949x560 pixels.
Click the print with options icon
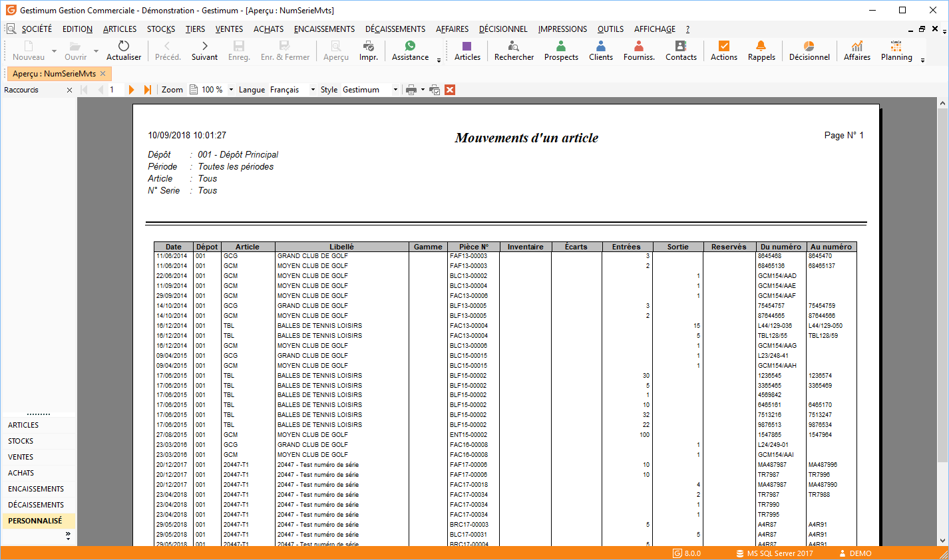(x=435, y=90)
